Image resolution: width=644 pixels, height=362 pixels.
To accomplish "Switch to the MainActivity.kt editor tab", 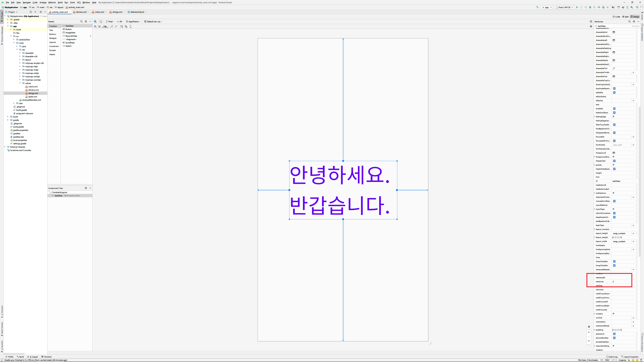I will point(137,12).
